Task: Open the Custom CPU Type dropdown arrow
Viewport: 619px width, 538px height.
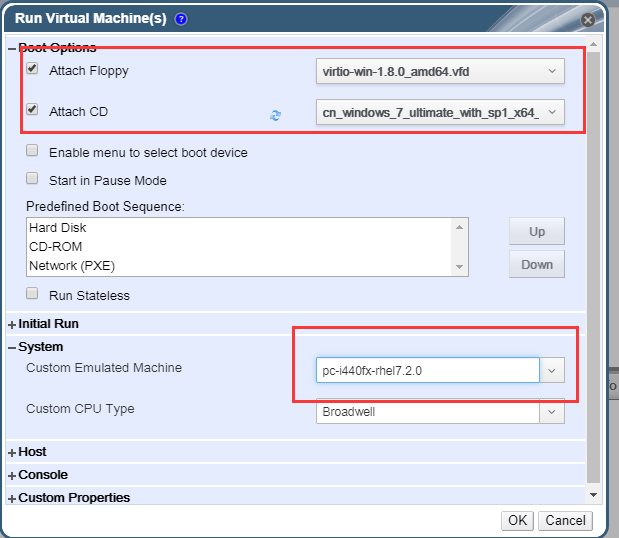Action: coord(552,411)
